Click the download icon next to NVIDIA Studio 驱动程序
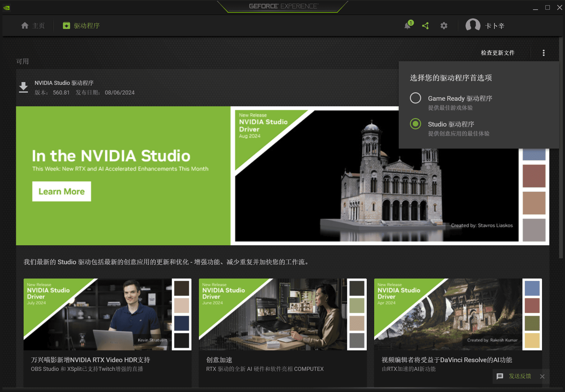Image resolution: width=565 pixels, height=392 pixels. (23, 87)
